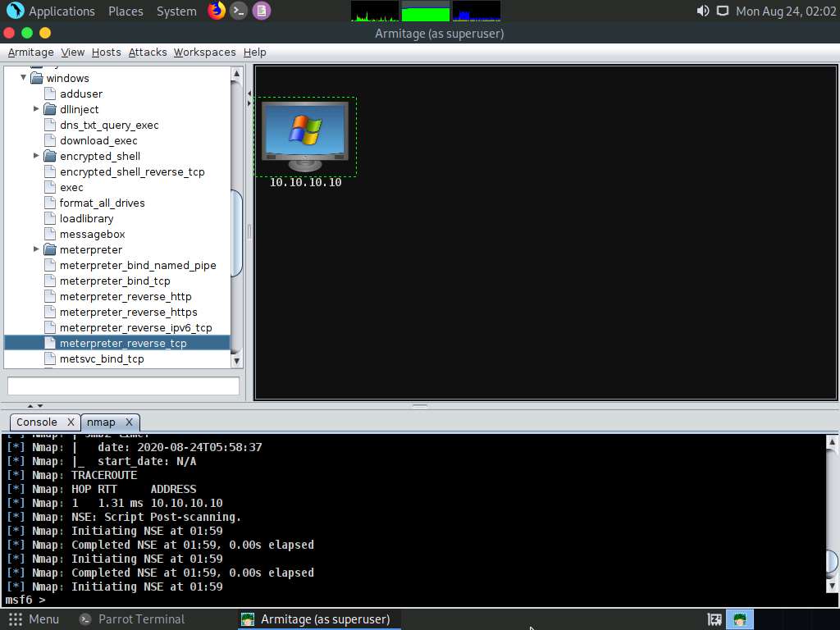The width and height of the screenshot is (840, 630).
Task: Click the Parrot Terminal taskbar button
Action: [132, 619]
